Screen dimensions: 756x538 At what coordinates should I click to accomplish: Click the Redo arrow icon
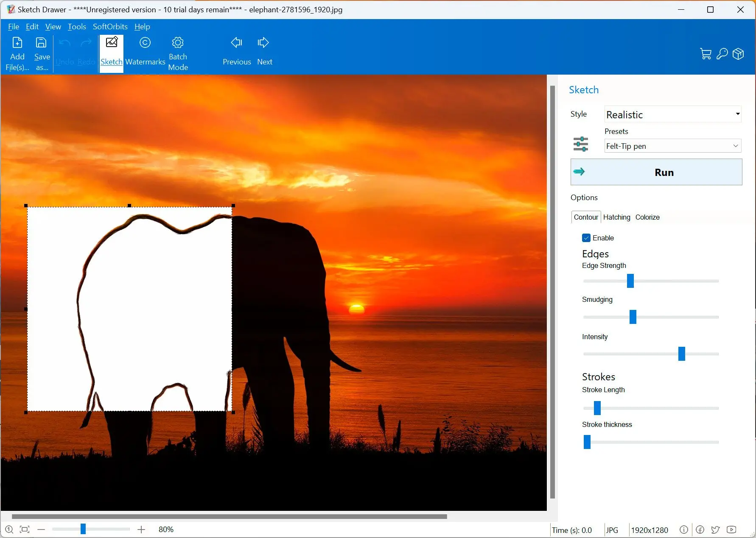point(86,42)
